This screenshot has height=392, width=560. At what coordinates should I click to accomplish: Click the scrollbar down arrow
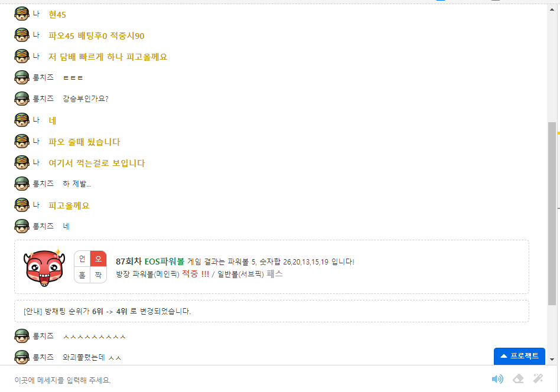[552, 359]
